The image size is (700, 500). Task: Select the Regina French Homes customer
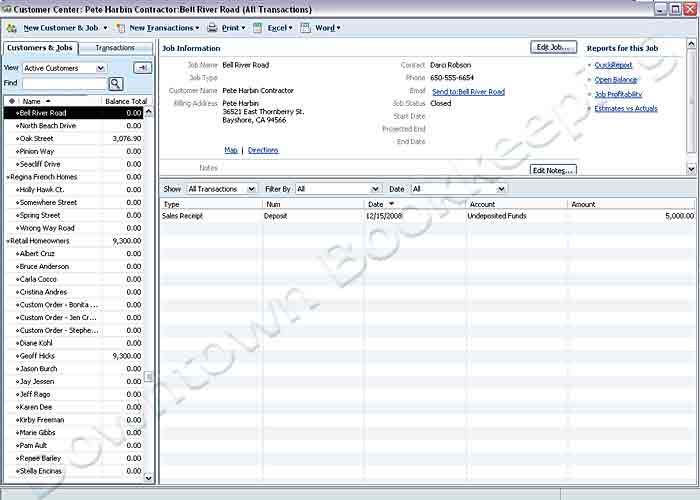(74, 177)
